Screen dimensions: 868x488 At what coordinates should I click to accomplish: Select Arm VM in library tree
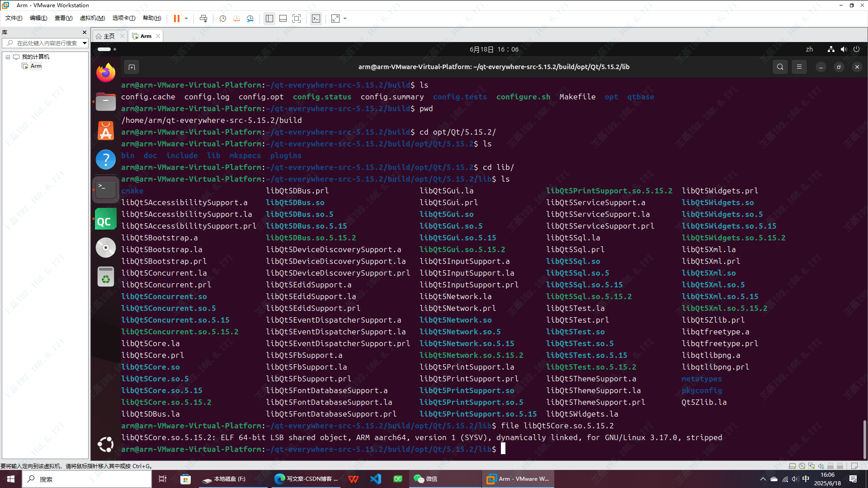[x=36, y=66]
